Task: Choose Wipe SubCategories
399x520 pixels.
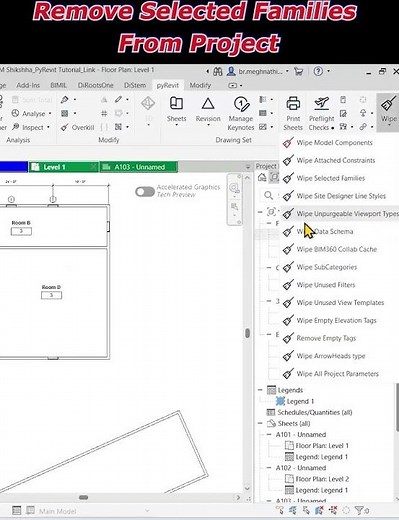Action: click(339, 267)
